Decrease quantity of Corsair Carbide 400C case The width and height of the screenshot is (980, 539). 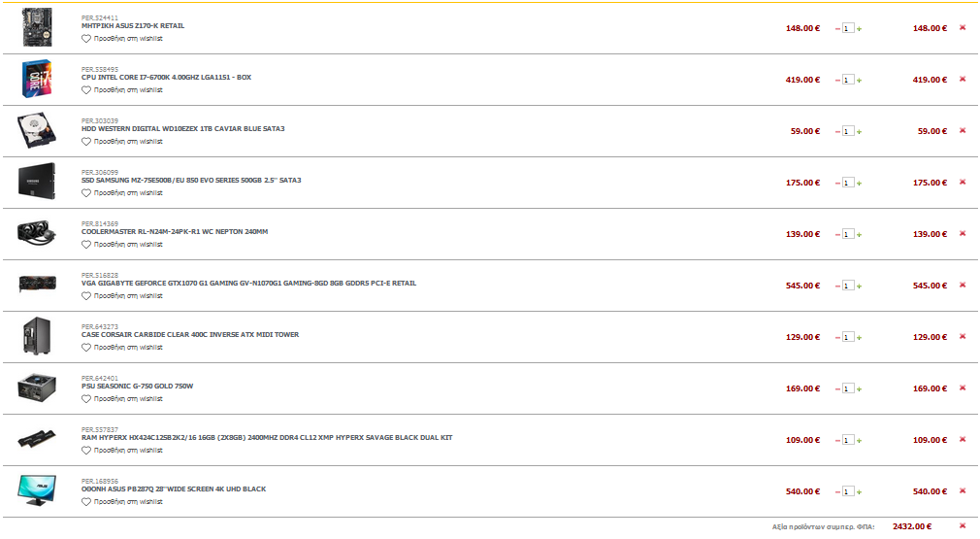[x=837, y=338]
